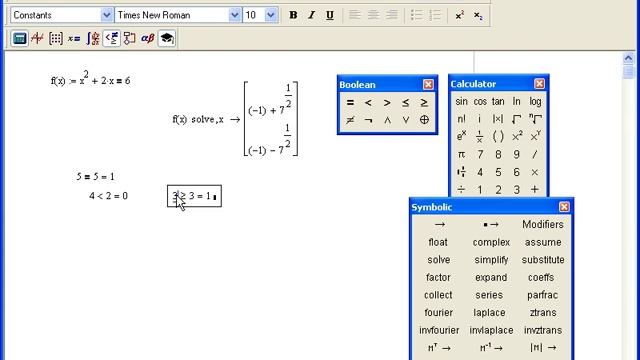Apply superscript formatting

click(x=460, y=15)
